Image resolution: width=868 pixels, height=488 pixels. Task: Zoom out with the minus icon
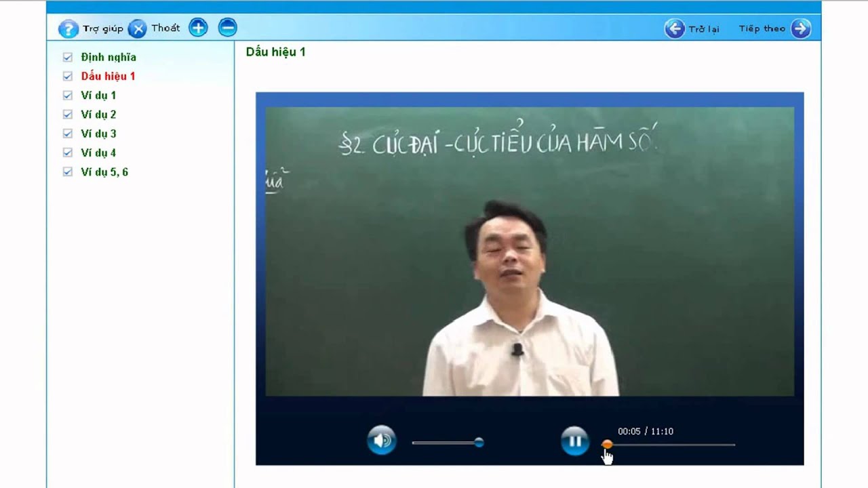pos(228,28)
